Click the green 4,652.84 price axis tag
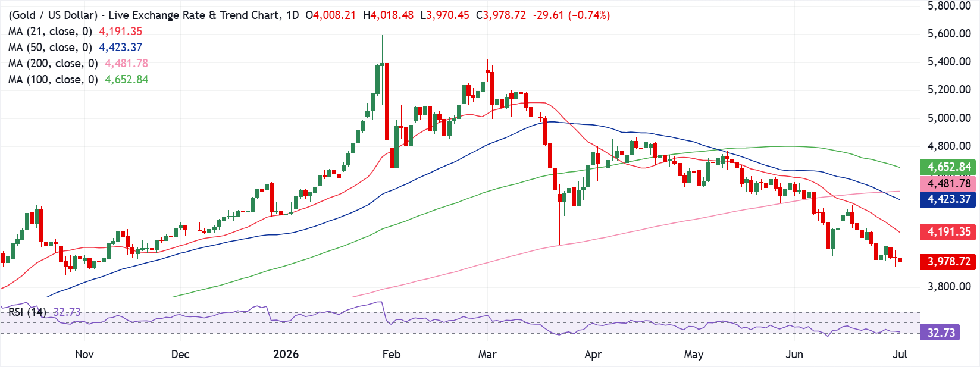Image resolution: width=980 pixels, height=373 pixels. pyautogui.click(x=948, y=167)
